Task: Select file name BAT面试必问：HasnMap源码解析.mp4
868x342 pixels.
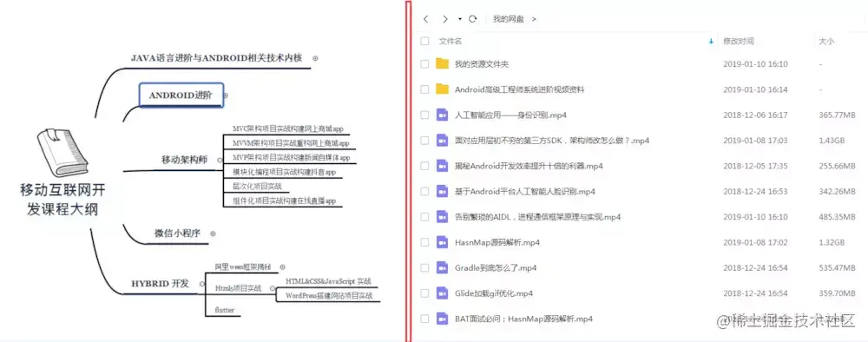Action: point(523,319)
